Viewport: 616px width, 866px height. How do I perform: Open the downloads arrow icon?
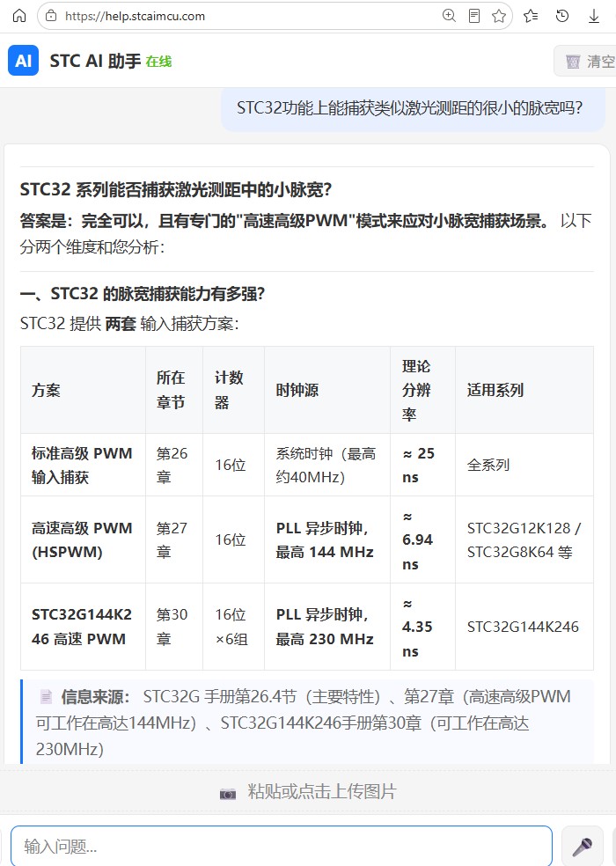594,16
